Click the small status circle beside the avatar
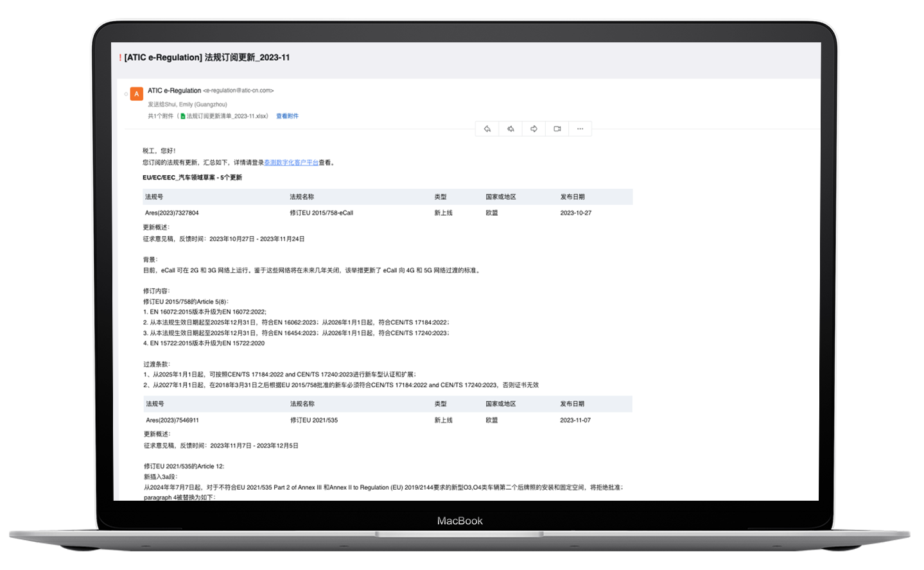The height and width of the screenshot is (570, 924). tap(126, 94)
